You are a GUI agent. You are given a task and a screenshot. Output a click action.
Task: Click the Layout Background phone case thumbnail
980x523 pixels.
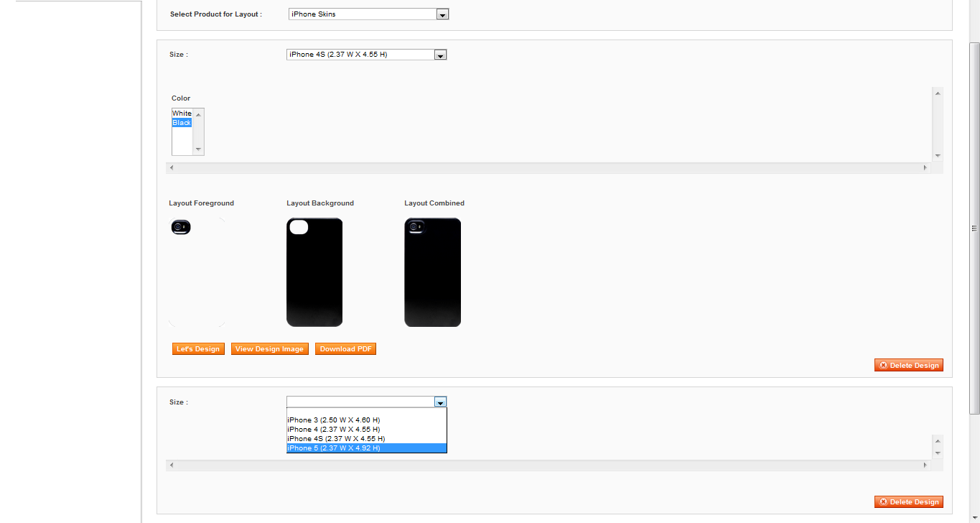pos(314,272)
